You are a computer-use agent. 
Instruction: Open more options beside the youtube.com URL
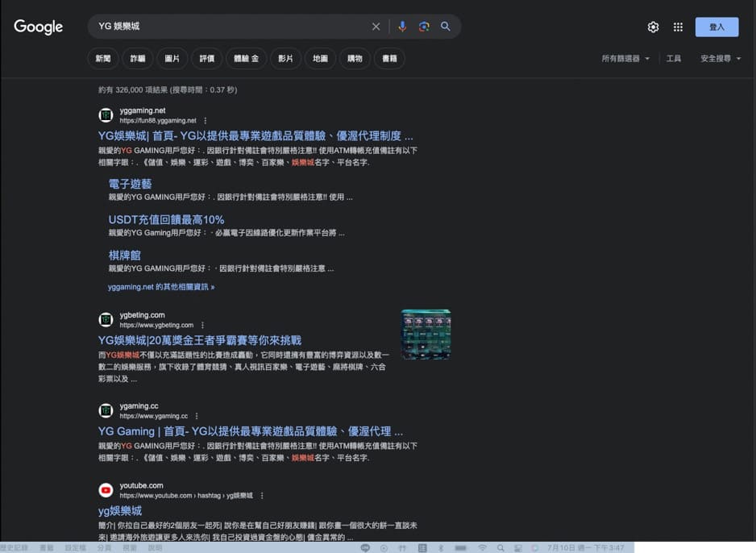(x=262, y=495)
